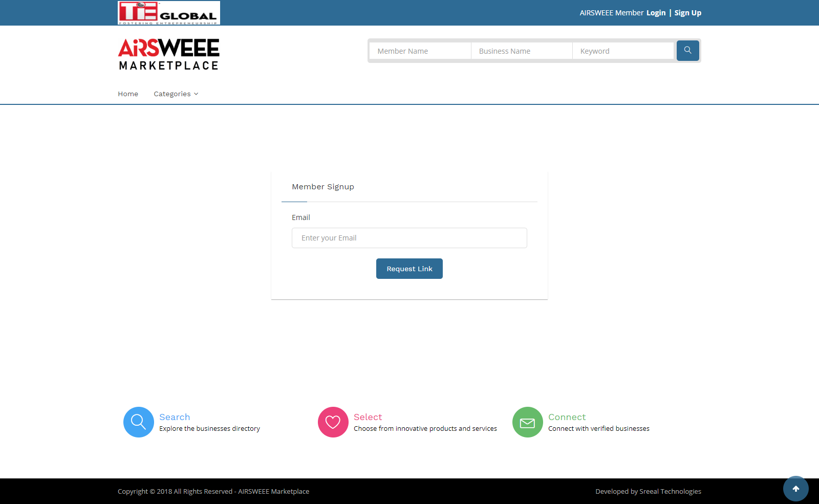Click the green envelope Connect icon

[528, 422]
